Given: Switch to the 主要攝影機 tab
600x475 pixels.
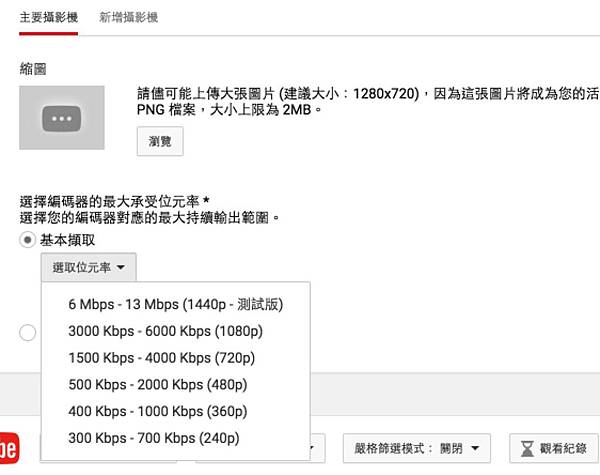Looking at the screenshot, I should click(48, 18).
